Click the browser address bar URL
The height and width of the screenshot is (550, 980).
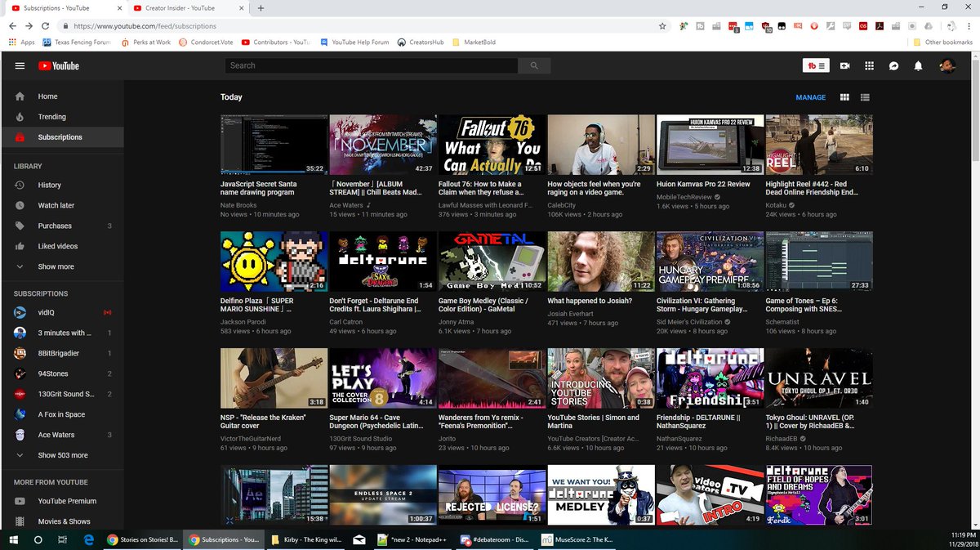145,26
